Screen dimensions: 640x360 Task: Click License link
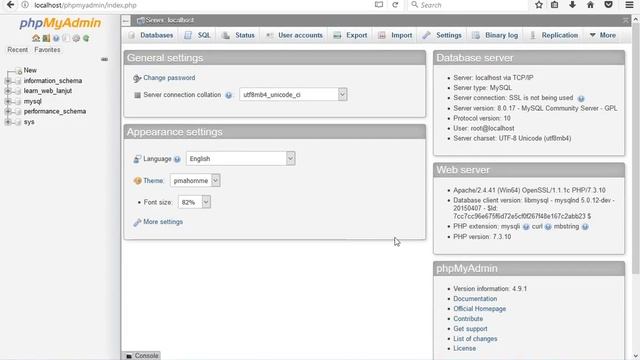tap(464, 349)
